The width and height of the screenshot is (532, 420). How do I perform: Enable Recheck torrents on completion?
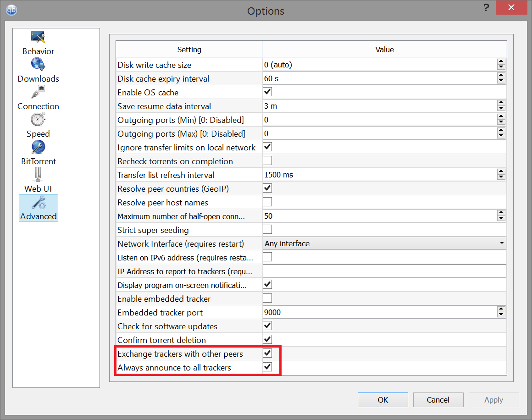click(x=267, y=161)
